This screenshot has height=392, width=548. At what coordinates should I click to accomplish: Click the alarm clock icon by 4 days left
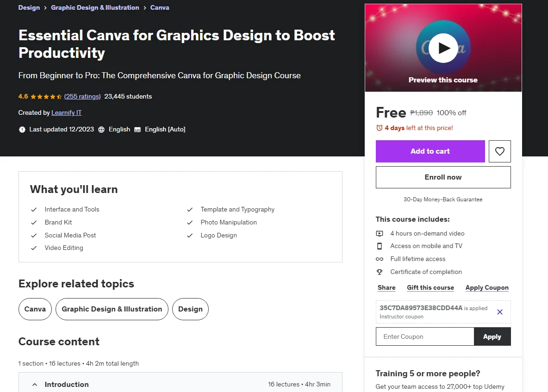point(379,128)
